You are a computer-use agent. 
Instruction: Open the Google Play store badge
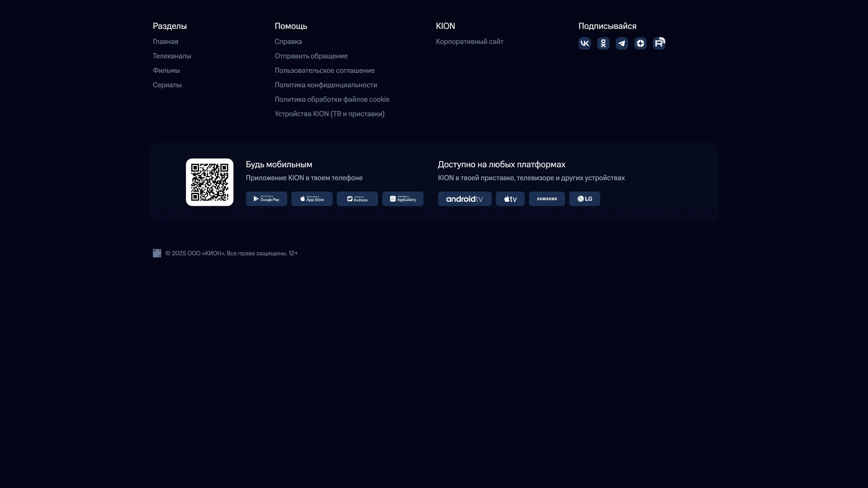tap(266, 199)
